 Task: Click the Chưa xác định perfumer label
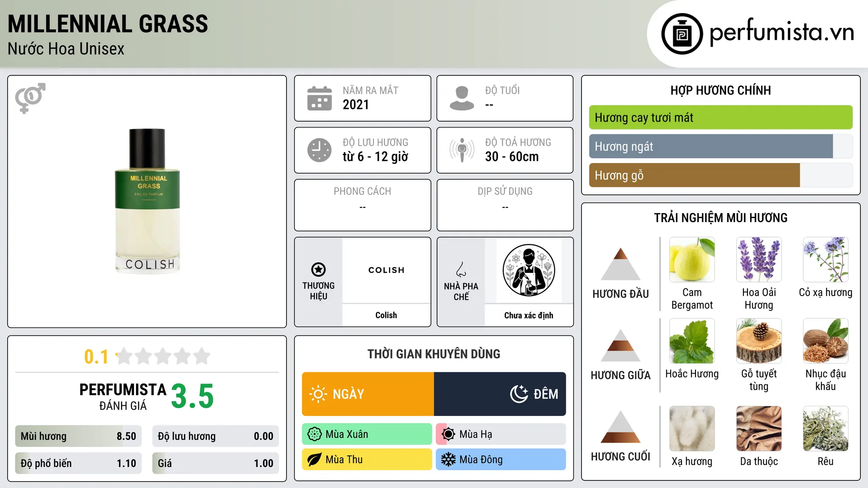pos(529,316)
